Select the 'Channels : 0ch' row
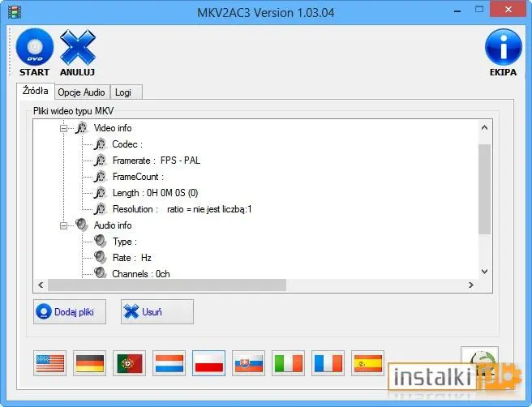 pyautogui.click(x=141, y=273)
